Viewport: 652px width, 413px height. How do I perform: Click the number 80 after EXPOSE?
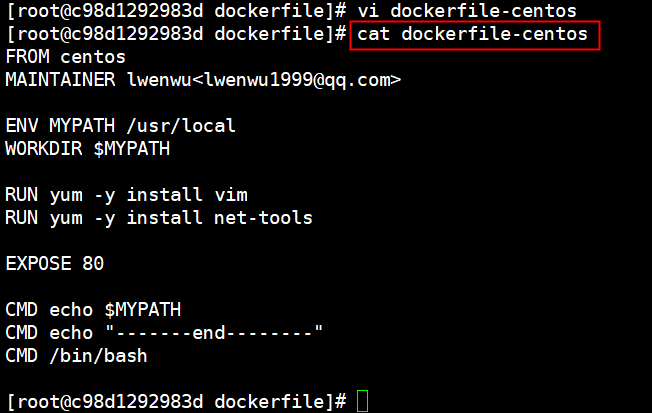93,263
